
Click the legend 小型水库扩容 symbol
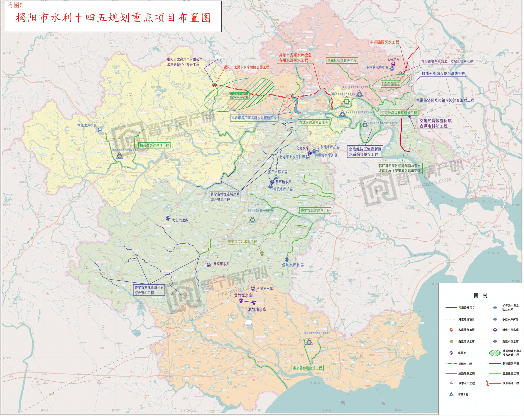click(x=495, y=319)
